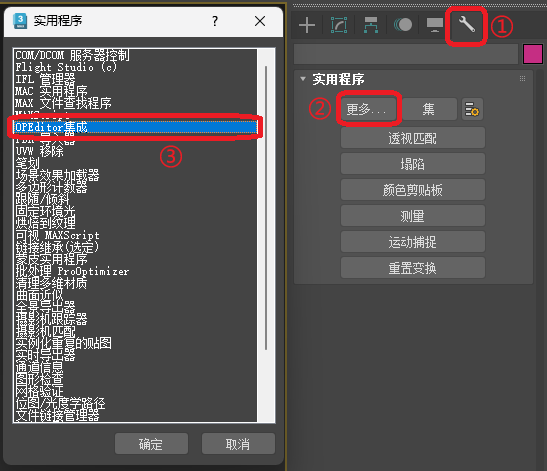The image size is (547, 471).
Task: Switch to the Modify panel icon
Action: 339,25
